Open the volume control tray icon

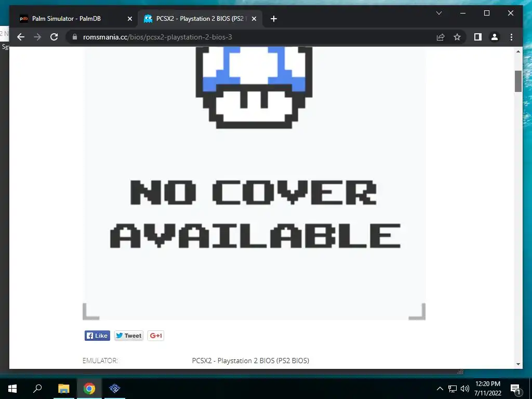(465, 389)
